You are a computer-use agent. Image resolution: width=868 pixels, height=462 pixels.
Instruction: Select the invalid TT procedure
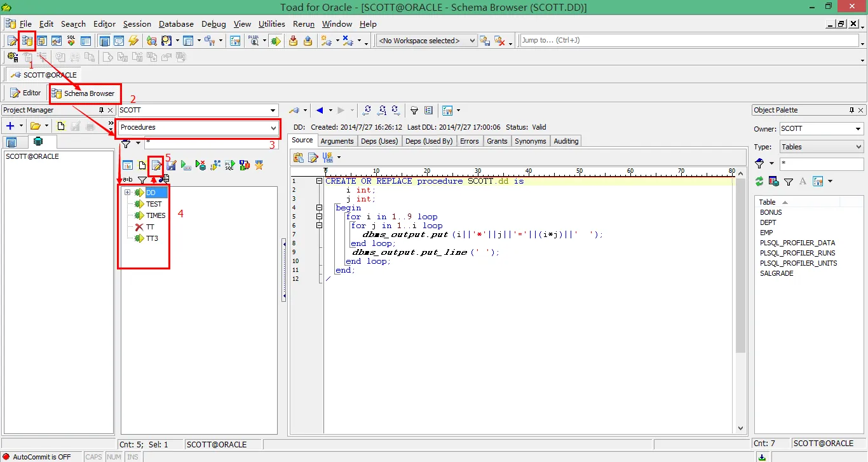(x=150, y=227)
